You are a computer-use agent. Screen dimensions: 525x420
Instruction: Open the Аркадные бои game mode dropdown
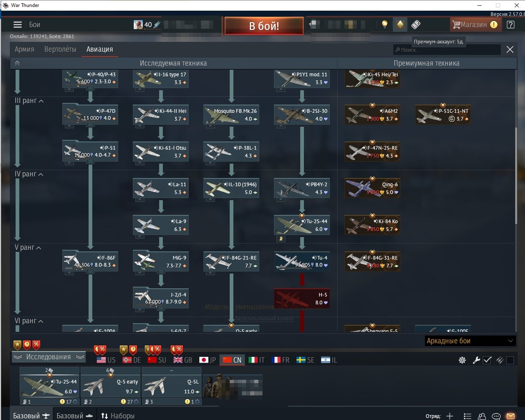point(470,341)
